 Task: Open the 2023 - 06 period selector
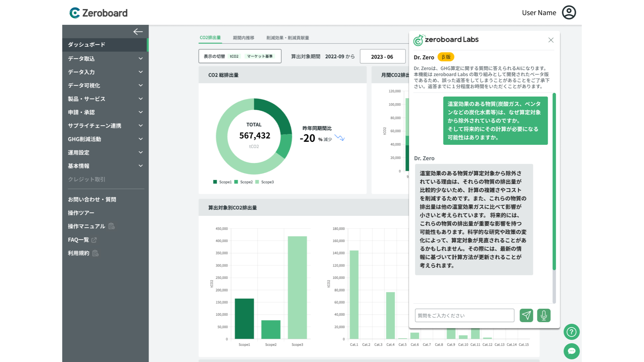pyautogui.click(x=382, y=57)
